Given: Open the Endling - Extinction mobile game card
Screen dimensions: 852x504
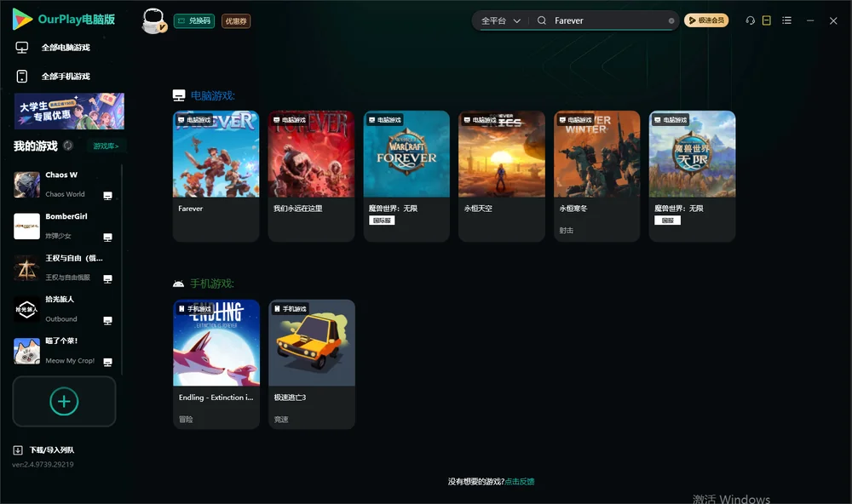Looking at the screenshot, I should pos(216,364).
